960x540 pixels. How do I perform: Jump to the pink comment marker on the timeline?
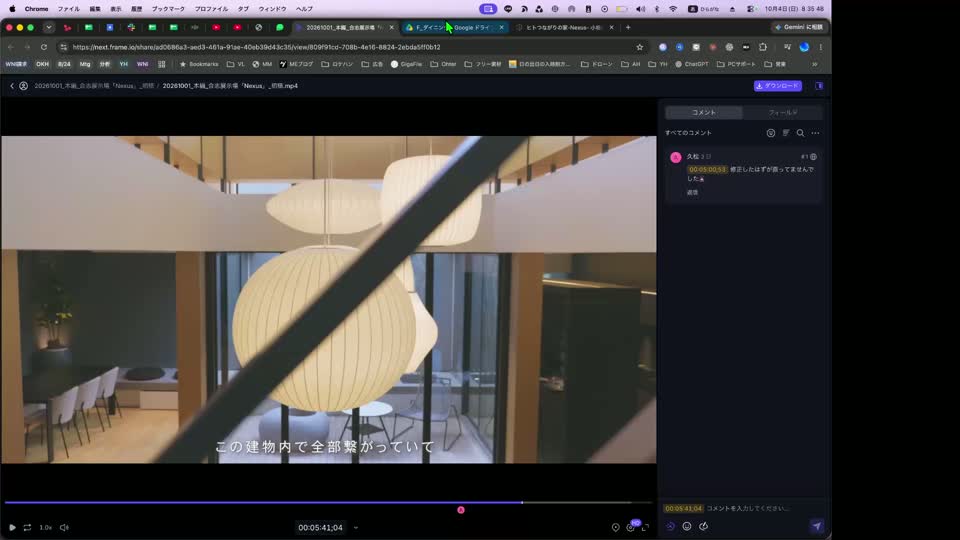coord(461,510)
